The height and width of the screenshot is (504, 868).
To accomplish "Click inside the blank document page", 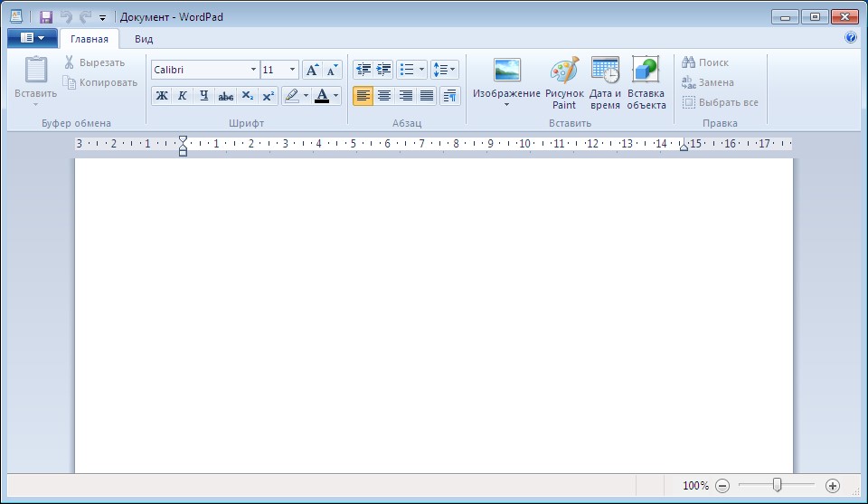I will (x=434, y=316).
